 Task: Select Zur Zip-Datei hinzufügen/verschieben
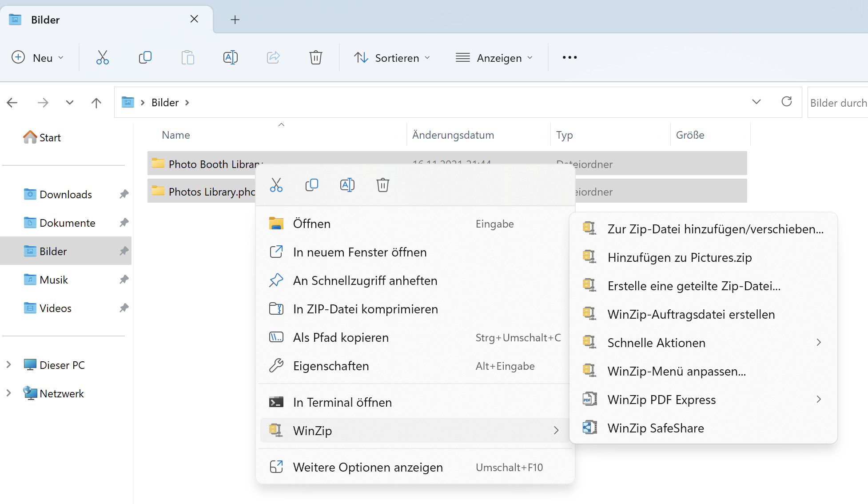click(703, 229)
